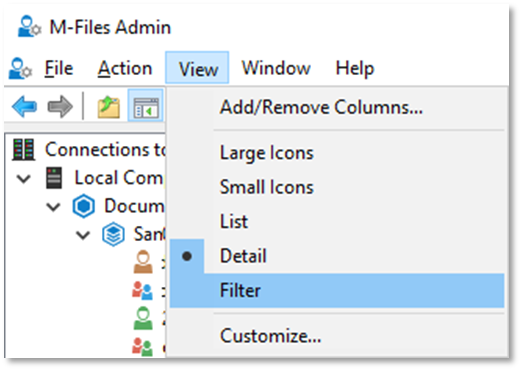
Task: Click the Local Computer server icon
Action: click(54, 178)
